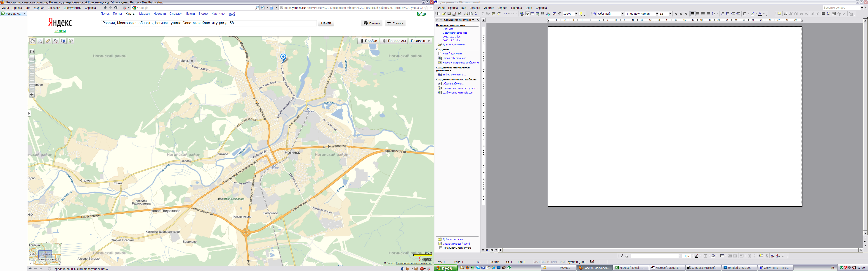Create a new blank document in Word toolbar
This screenshot has height=271, width=868.
(x=439, y=14)
